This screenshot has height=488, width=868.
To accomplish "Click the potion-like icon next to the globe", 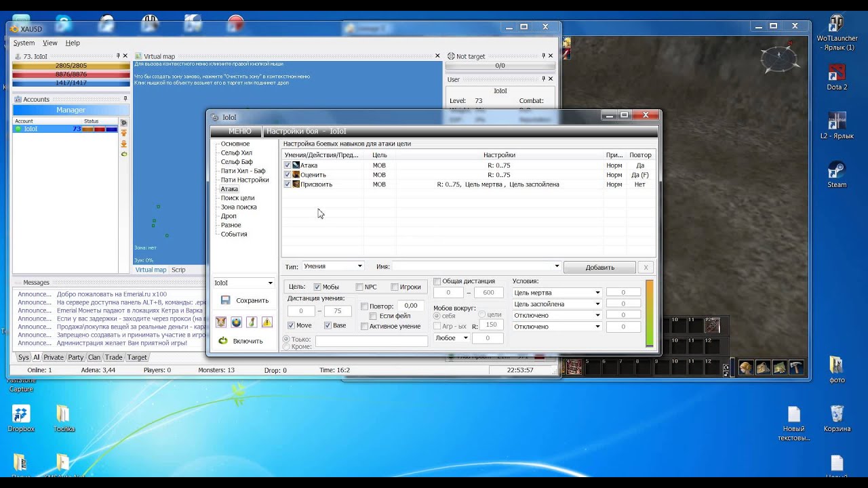I will (252, 322).
